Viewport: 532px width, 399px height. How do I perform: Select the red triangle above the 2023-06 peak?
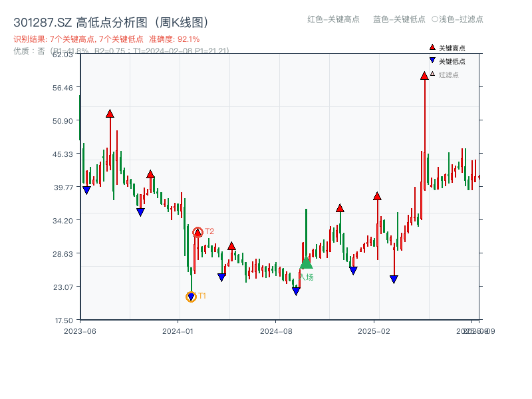[x=110, y=113]
